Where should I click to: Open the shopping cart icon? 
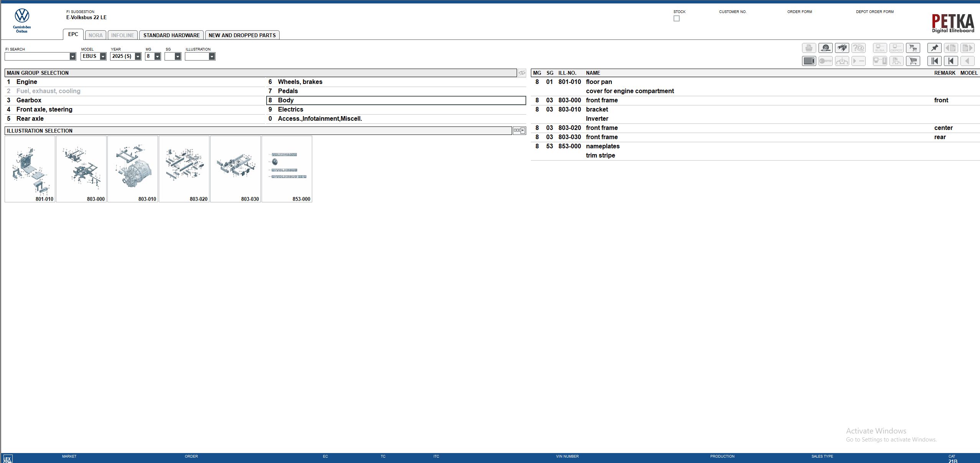click(913, 61)
